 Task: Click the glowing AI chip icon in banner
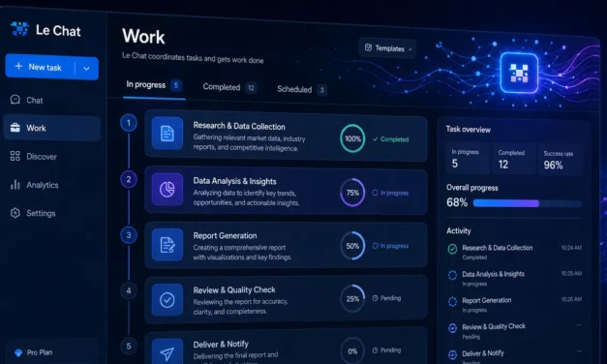(x=519, y=74)
